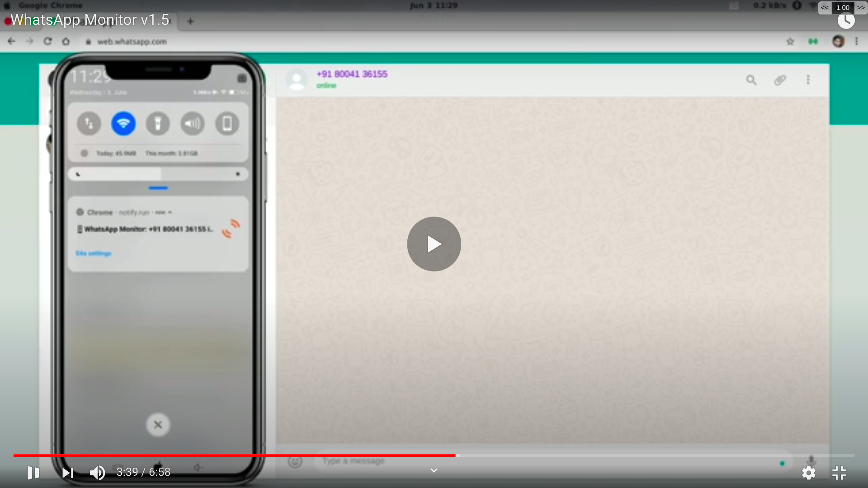Open the Google Chrome menu bar item

click(51, 5)
